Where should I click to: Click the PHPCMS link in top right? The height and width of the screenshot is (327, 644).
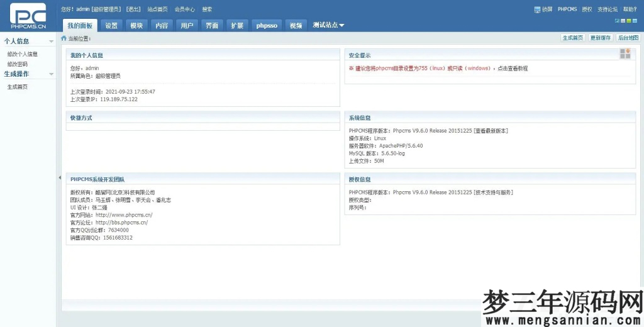click(x=567, y=9)
